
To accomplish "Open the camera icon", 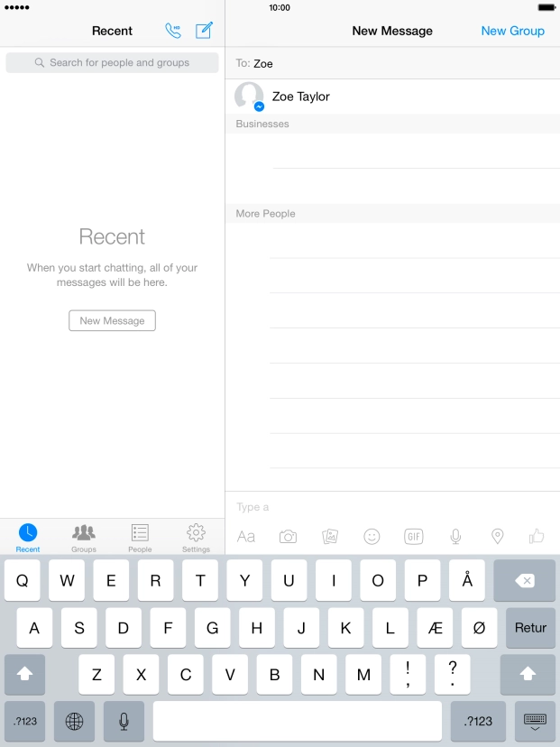I will [x=288, y=537].
